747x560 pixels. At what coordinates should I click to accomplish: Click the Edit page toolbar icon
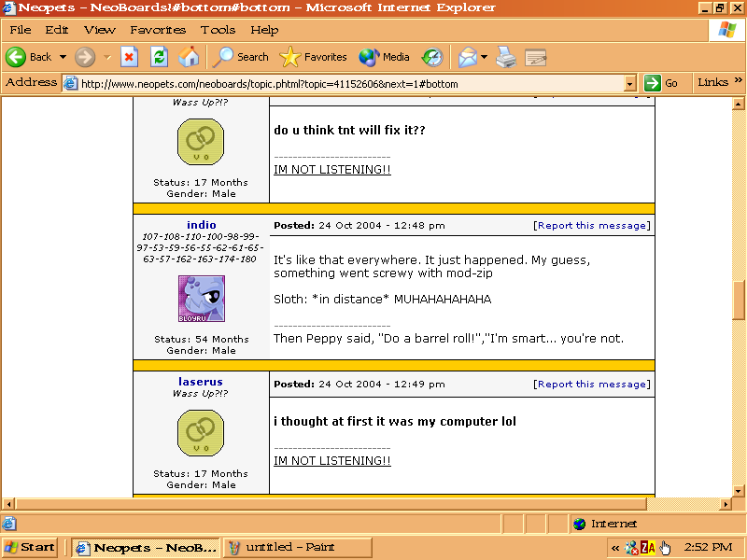click(x=535, y=57)
